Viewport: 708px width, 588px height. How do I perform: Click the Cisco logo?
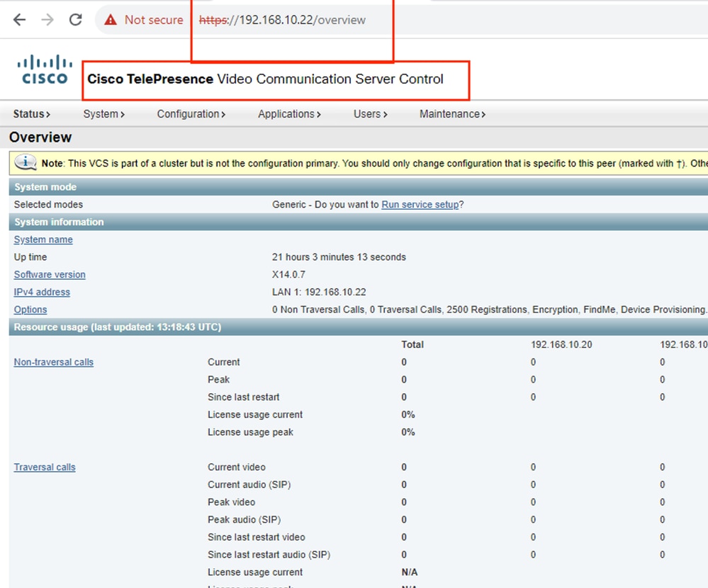pos(45,69)
